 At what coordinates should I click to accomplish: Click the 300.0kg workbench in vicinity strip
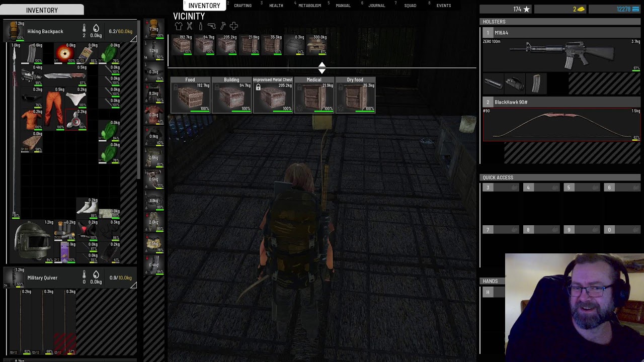(317, 46)
